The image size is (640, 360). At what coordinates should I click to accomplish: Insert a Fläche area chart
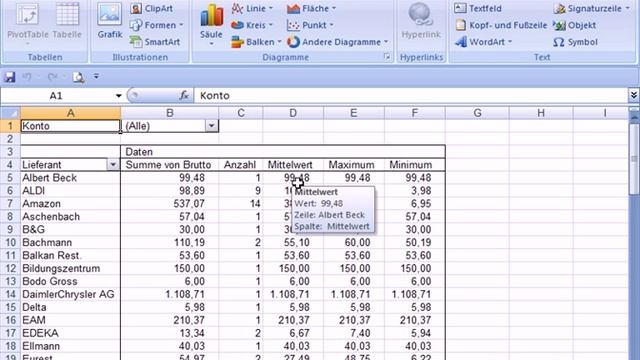[x=311, y=8]
